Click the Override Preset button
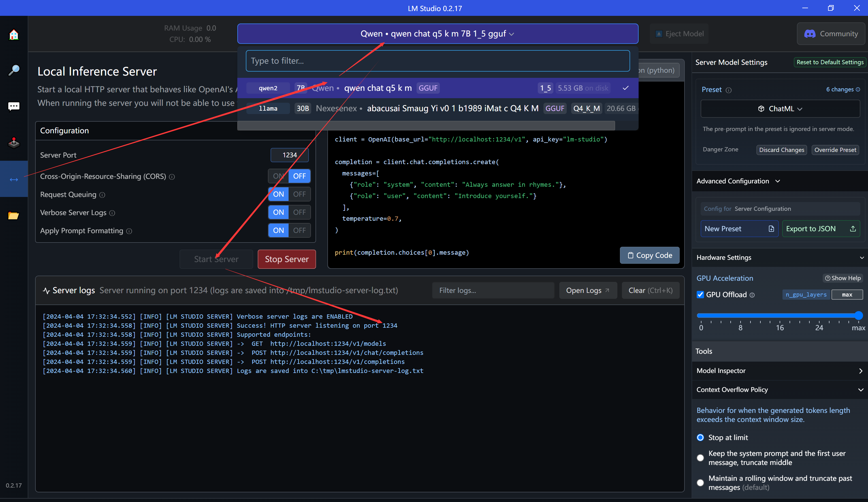Image resolution: width=868 pixels, height=502 pixels. (x=835, y=150)
